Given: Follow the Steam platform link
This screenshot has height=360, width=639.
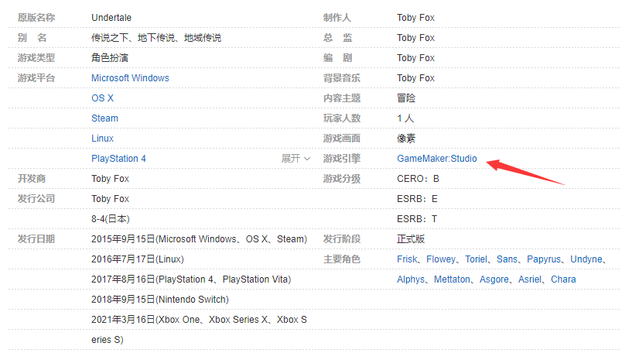Looking at the screenshot, I should [105, 118].
